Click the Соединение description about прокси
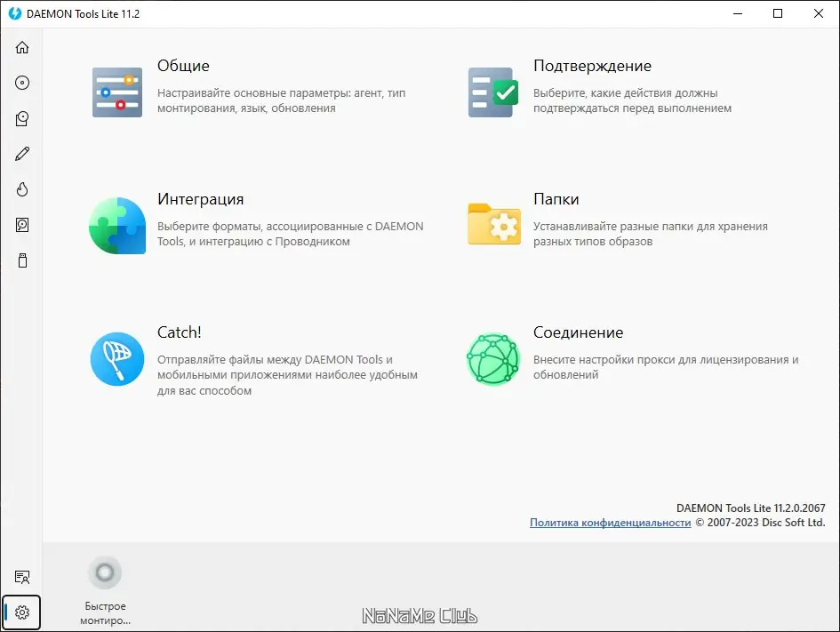The image size is (840, 632). click(666, 367)
